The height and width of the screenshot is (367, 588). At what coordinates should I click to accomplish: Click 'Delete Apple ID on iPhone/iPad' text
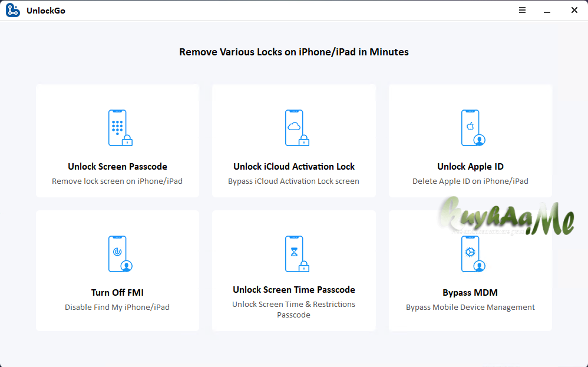470,181
